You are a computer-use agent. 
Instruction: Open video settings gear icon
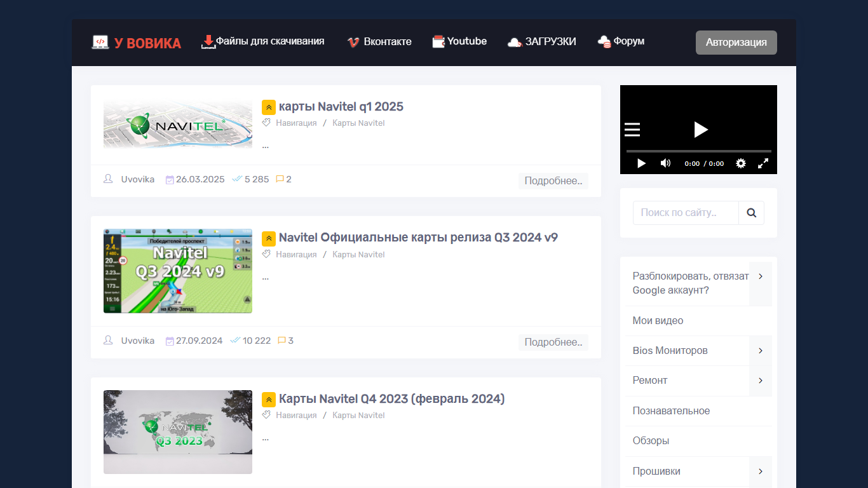pyautogui.click(x=741, y=163)
